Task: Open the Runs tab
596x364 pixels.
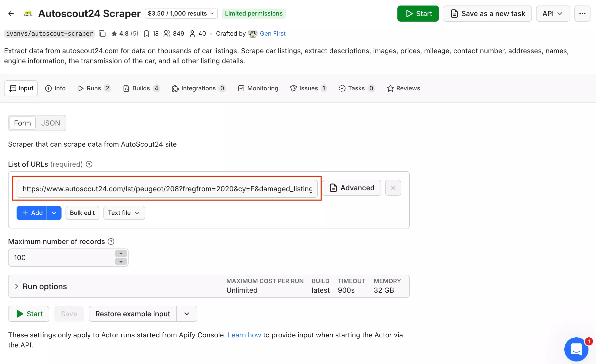Action: click(x=94, y=88)
